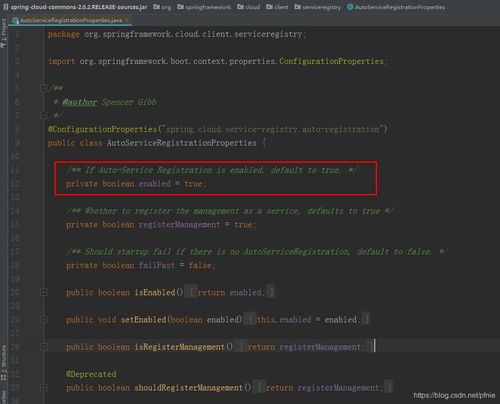Select the springframework folder breadcrumb
Viewport: 500px width, 404px height.
click(x=204, y=7)
